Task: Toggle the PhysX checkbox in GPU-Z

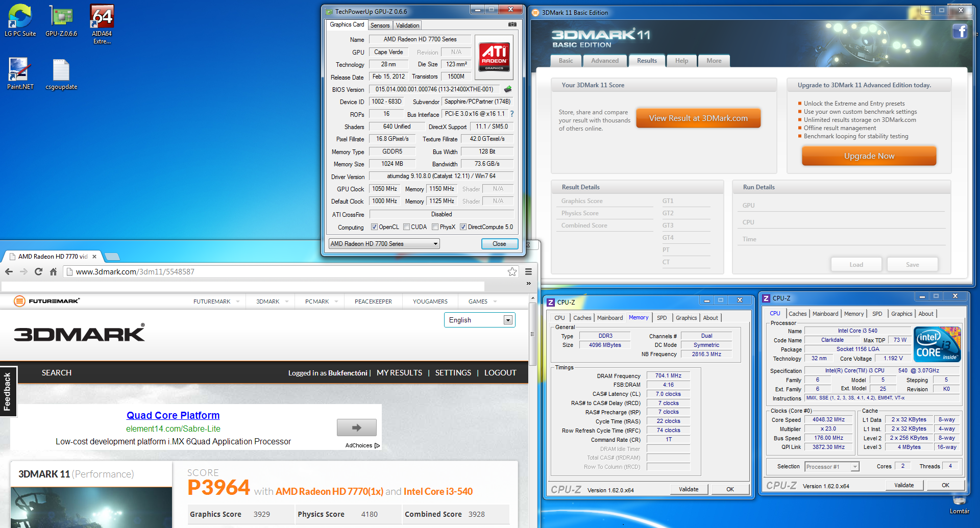Action: [435, 227]
